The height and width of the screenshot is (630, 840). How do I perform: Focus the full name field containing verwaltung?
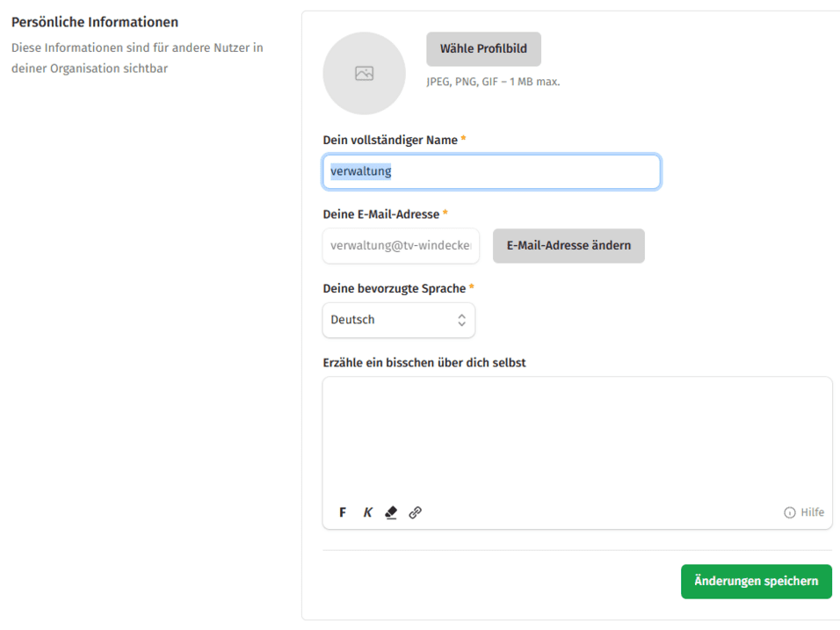[x=491, y=172]
